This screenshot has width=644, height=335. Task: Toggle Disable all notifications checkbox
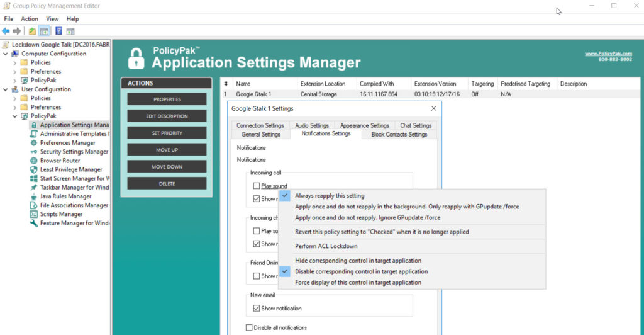tap(249, 327)
